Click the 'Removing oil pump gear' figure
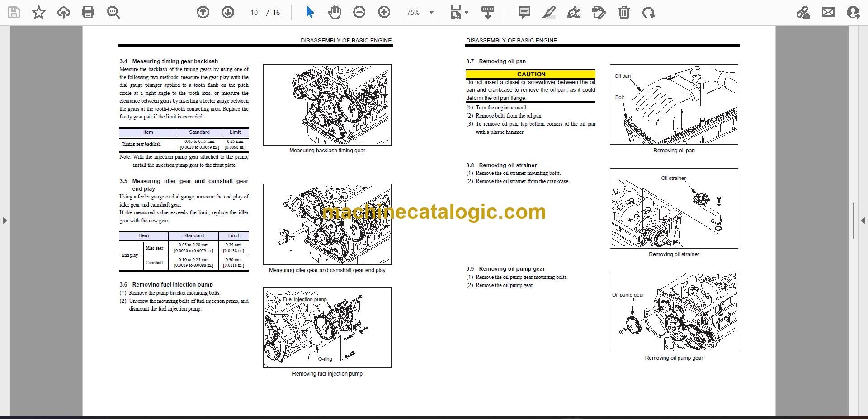Image resolution: width=868 pixels, height=419 pixels. 674,312
